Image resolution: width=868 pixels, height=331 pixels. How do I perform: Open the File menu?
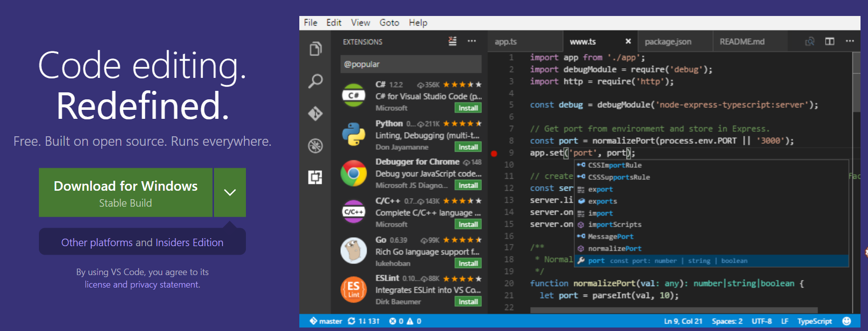pyautogui.click(x=310, y=22)
